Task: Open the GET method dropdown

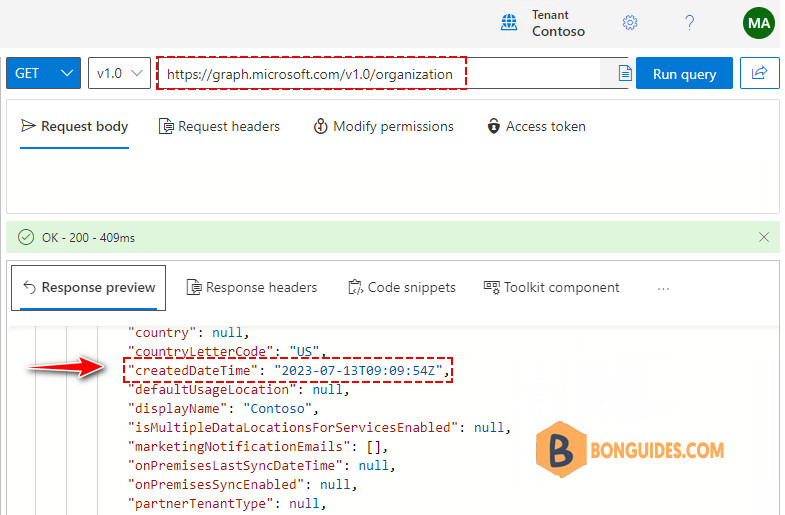Action: point(44,73)
